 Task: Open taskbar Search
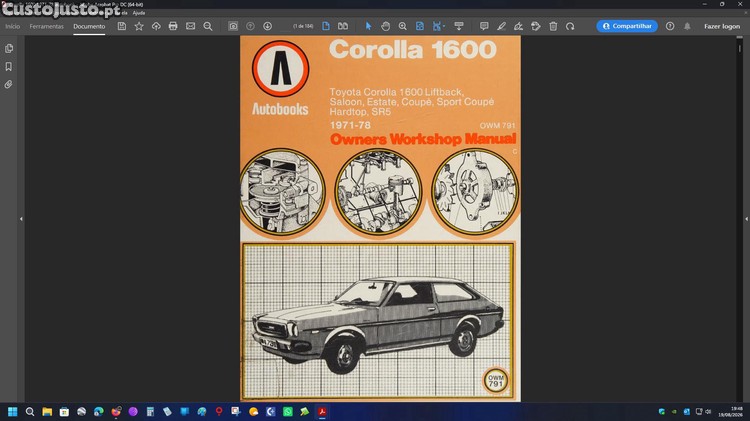coord(30,412)
